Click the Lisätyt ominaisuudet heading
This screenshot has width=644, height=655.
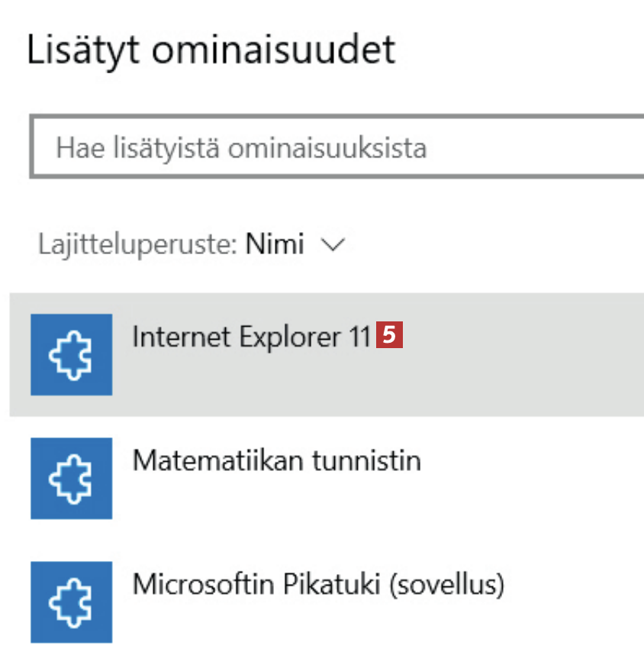211,50
